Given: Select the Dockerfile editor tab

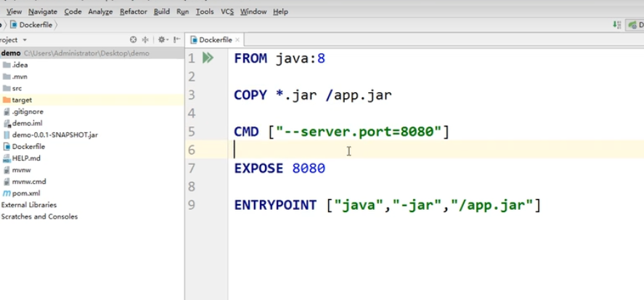Looking at the screenshot, I should pos(215,40).
